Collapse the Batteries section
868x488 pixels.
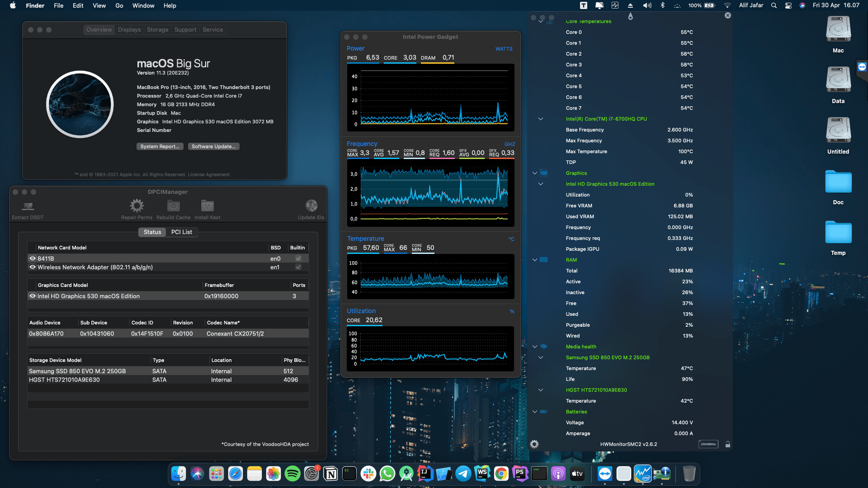[535, 412]
